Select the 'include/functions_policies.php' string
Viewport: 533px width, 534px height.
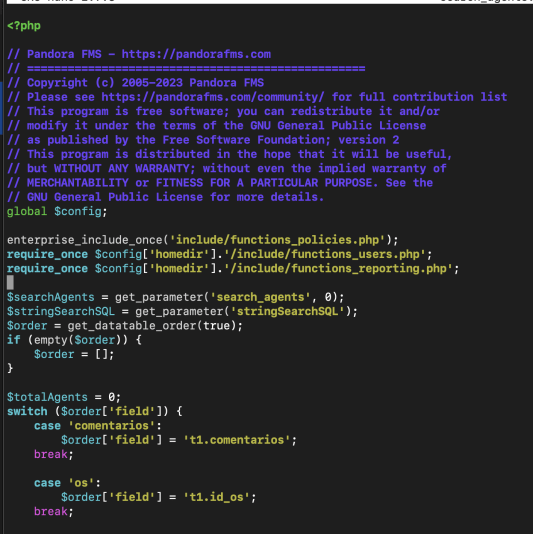click(x=278, y=240)
